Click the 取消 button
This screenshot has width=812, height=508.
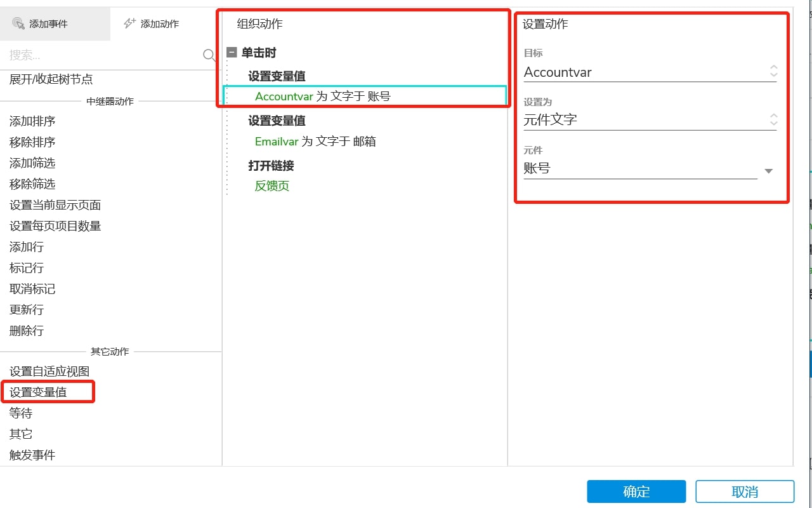tap(745, 491)
